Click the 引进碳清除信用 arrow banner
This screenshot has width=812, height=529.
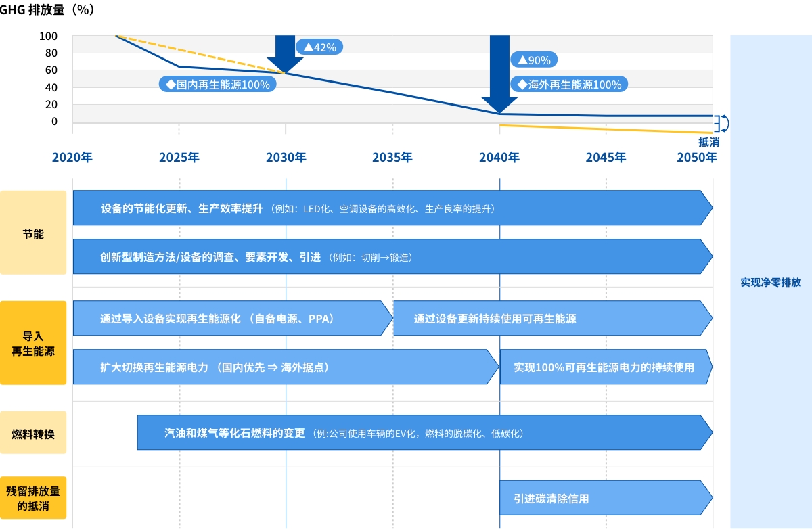coord(606,497)
